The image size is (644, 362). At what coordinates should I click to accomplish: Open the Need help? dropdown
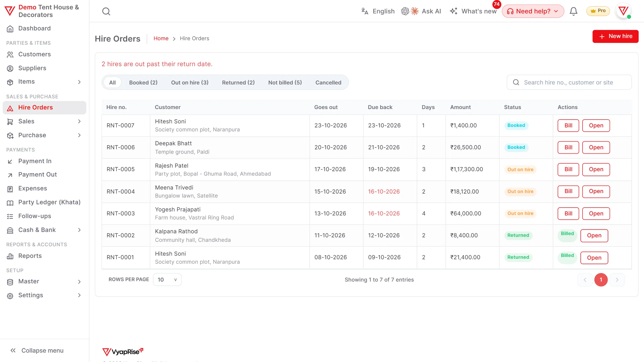pyautogui.click(x=533, y=11)
